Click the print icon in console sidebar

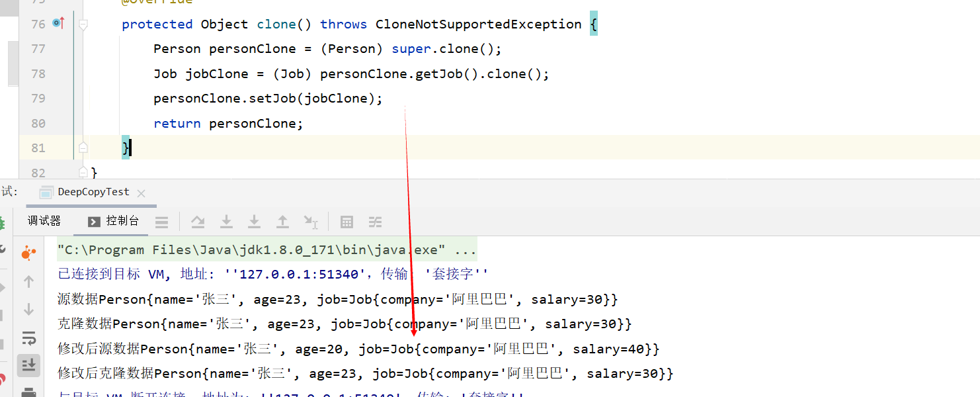pyautogui.click(x=28, y=392)
